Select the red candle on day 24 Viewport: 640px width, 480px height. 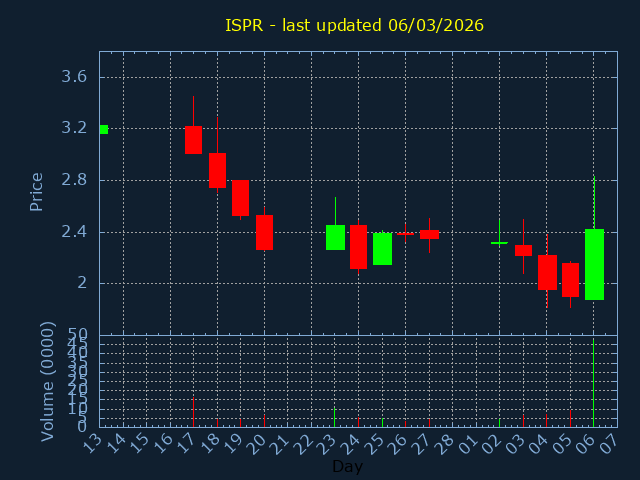tap(358, 247)
